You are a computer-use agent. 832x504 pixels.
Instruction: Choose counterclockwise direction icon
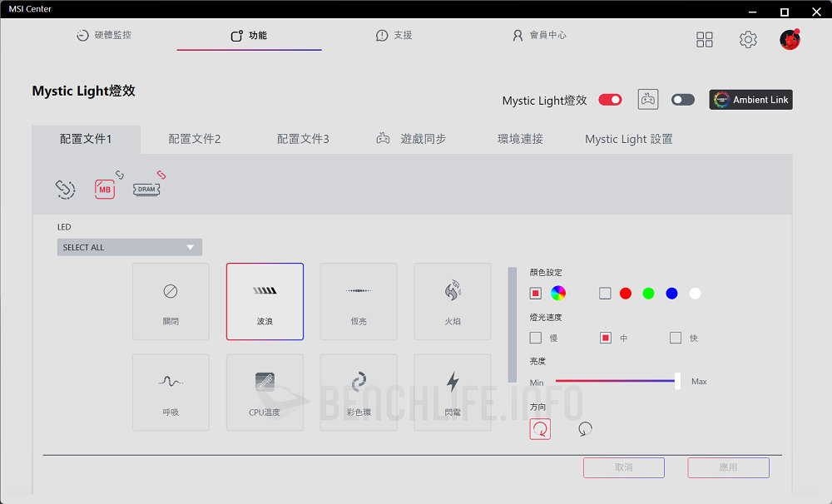[585, 428]
